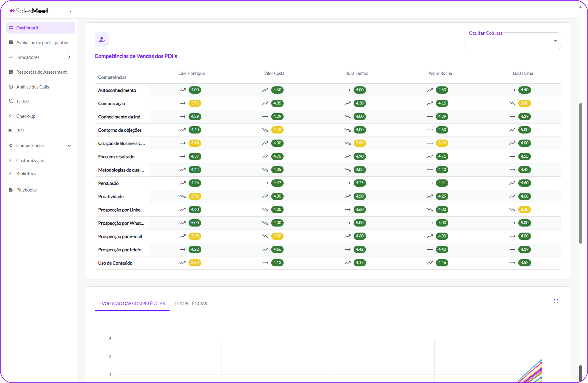The height and width of the screenshot is (383, 588).
Task: Click the Check-up checklist icon
Action: click(x=11, y=116)
